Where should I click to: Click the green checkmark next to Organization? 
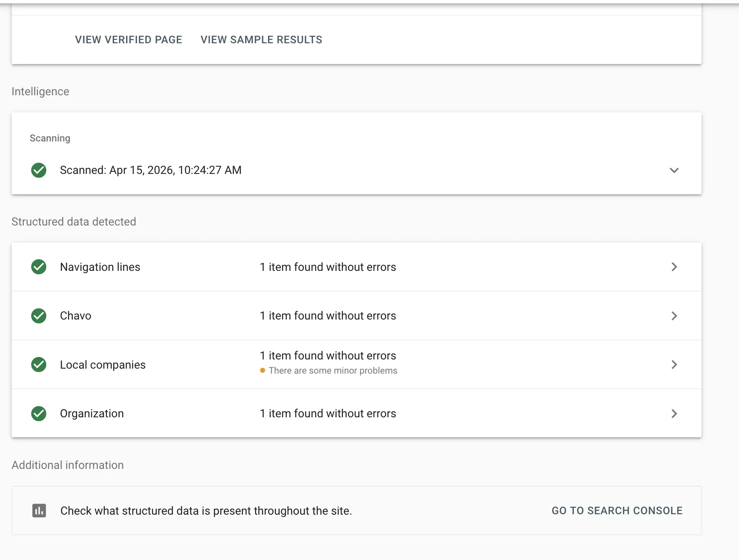point(39,414)
